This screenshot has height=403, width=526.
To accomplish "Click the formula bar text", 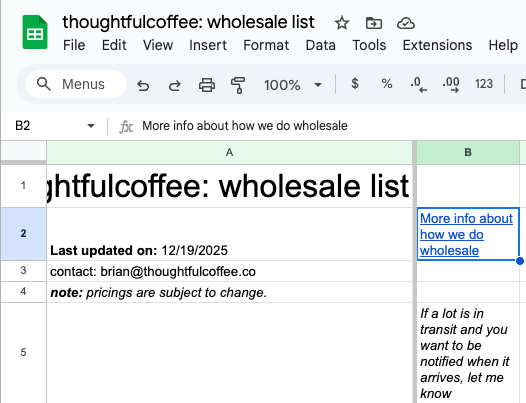I will [245, 126].
